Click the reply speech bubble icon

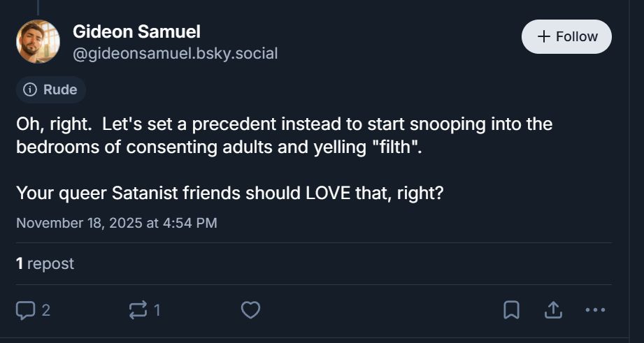pyautogui.click(x=26, y=309)
